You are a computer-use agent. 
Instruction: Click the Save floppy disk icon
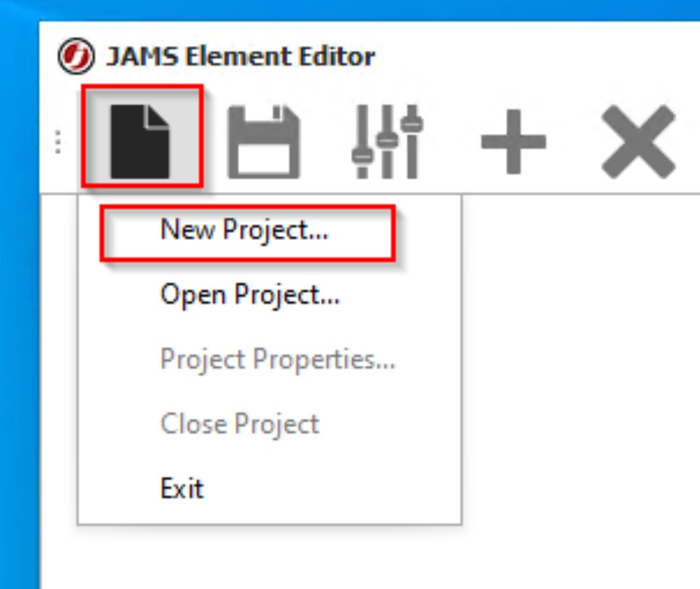(263, 142)
